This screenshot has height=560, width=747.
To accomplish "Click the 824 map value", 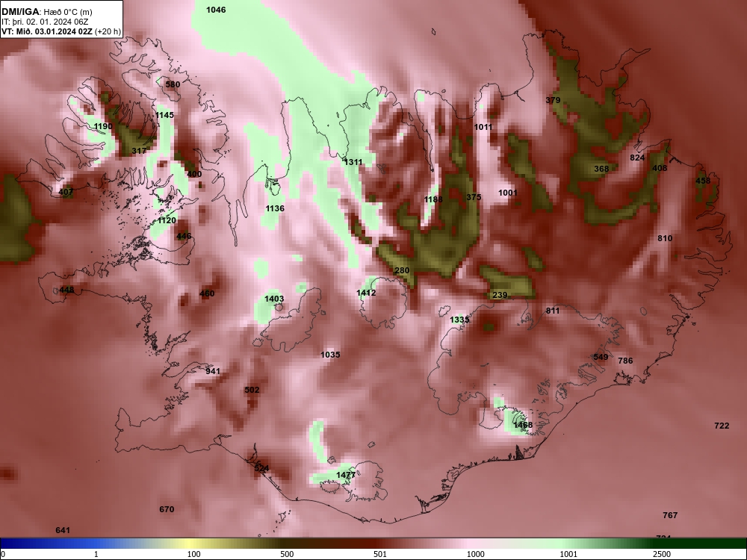I will point(637,158).
